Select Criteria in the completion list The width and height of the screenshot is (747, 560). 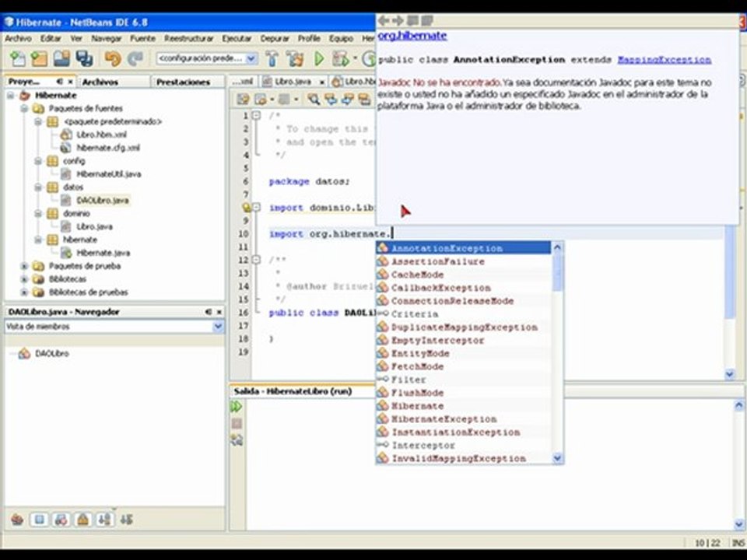pyautogui.click(x=464, y=313)
